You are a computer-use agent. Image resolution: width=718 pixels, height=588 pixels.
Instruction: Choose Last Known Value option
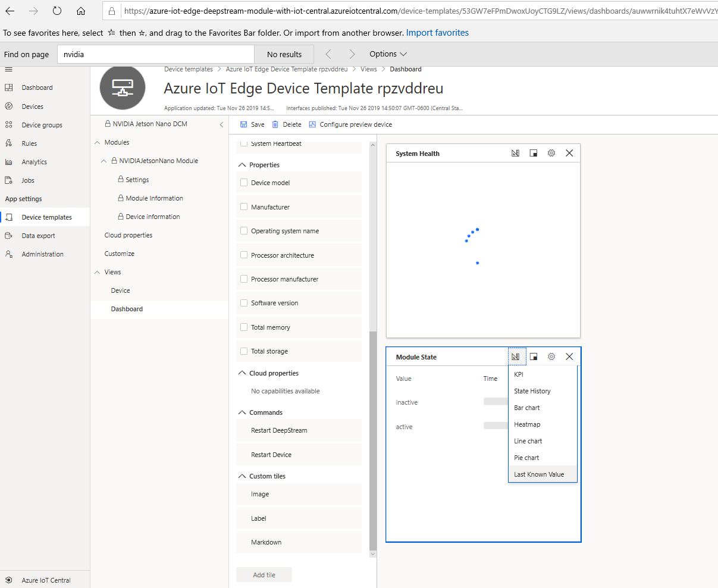point(543,474)
